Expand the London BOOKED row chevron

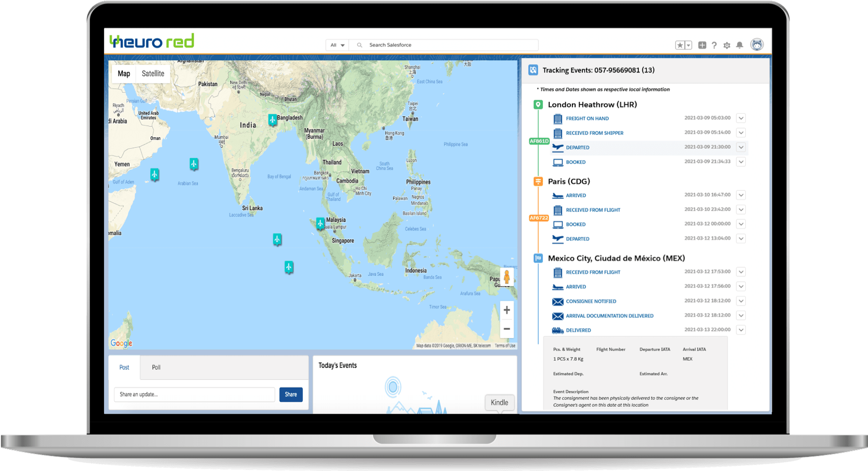[741, 162]
